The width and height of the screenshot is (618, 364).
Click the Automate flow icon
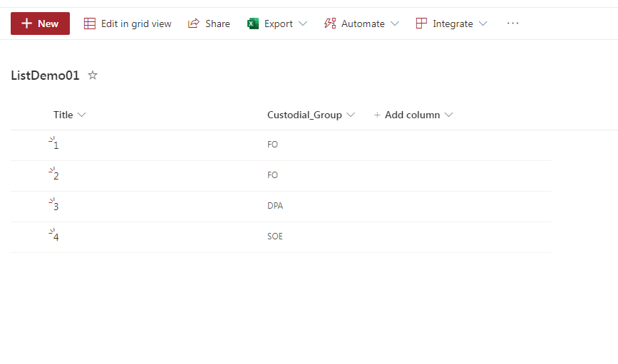(x=330, y=24)
